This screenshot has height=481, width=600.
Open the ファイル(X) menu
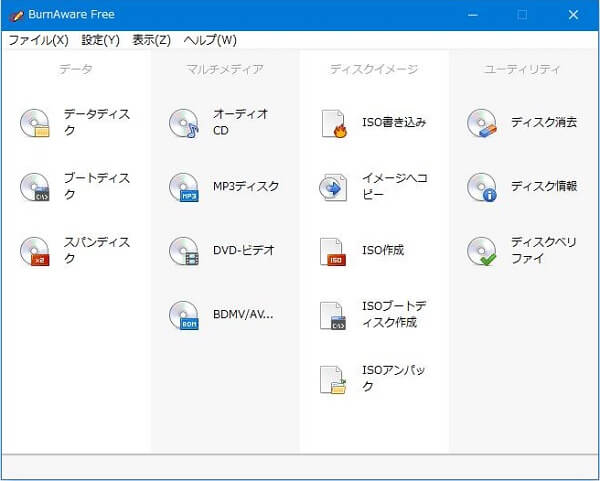[38, 40]
